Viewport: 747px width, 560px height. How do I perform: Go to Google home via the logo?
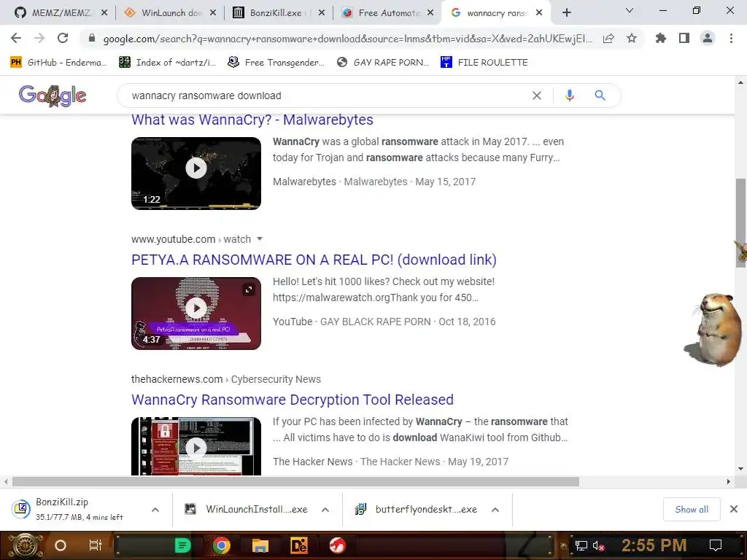tap(53, 96)
